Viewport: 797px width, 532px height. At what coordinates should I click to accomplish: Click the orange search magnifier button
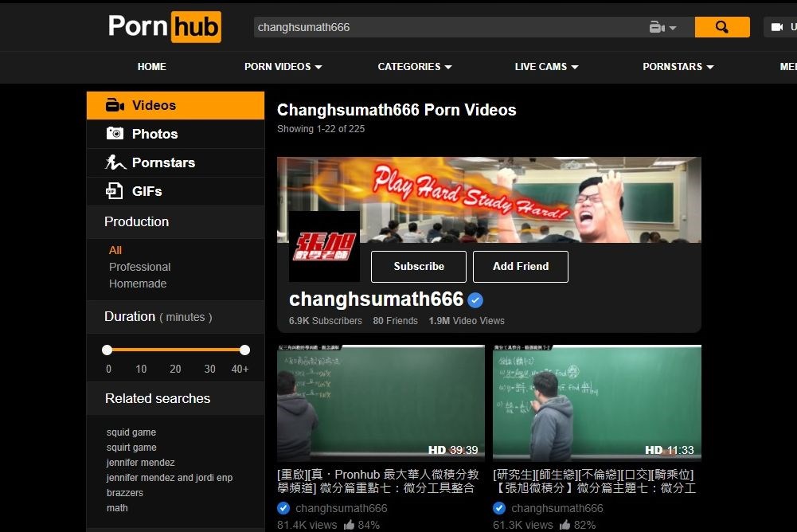(722, 27)
